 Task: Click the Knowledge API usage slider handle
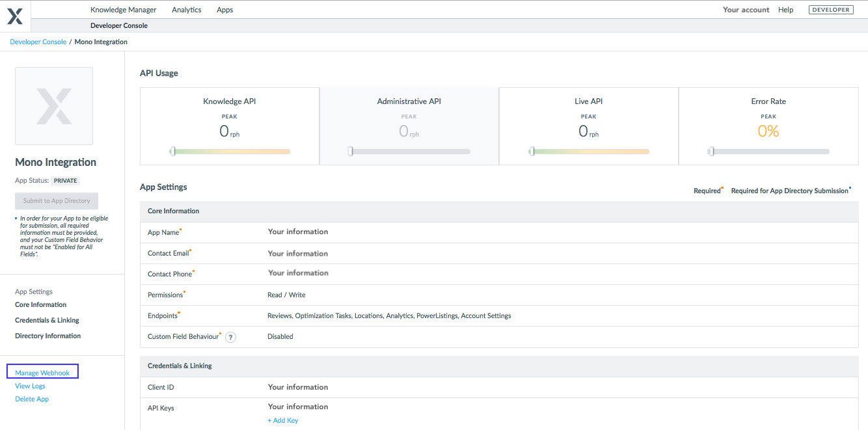173,152
